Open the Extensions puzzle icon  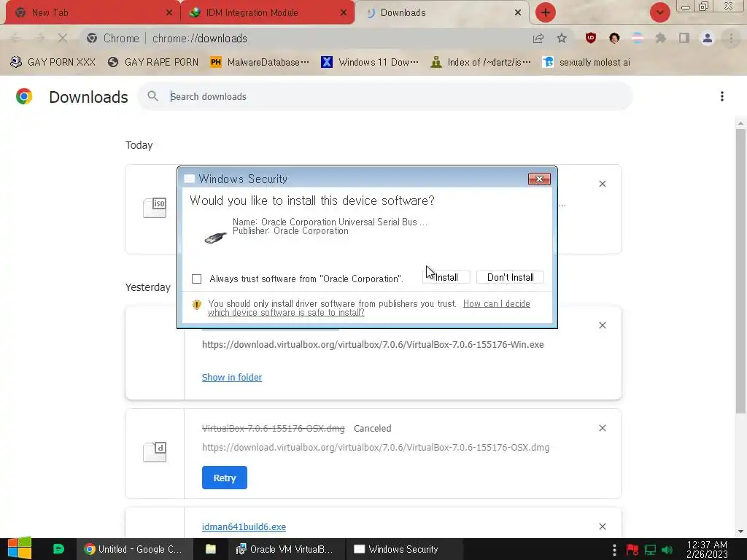(661, 38)
